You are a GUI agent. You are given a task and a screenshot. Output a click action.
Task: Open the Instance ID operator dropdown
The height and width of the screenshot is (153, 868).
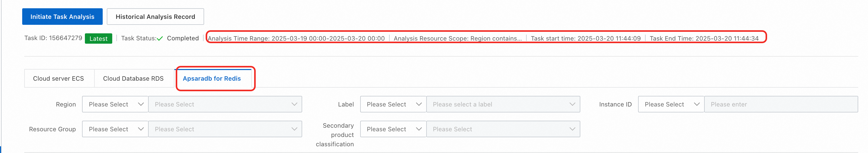click(671, 104)
